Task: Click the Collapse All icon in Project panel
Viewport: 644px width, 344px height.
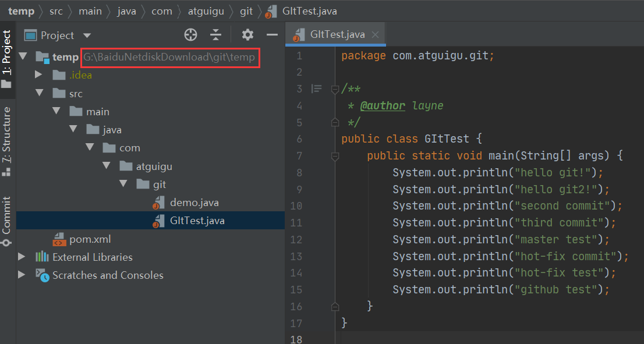Action: coord(216,35)
